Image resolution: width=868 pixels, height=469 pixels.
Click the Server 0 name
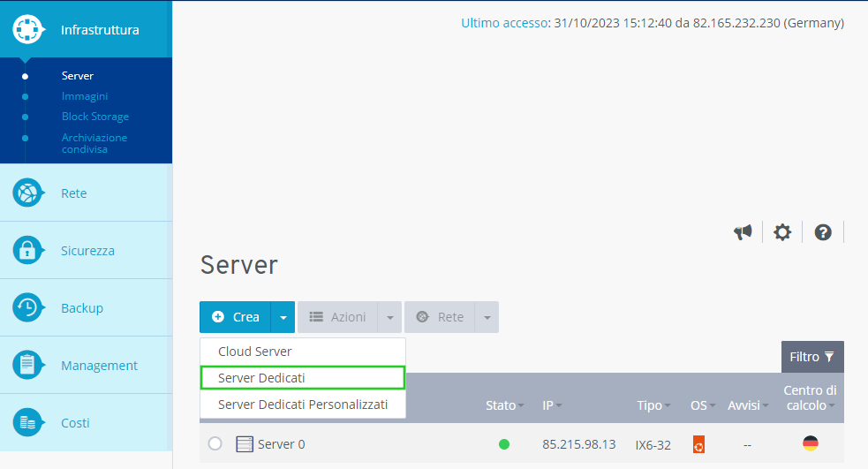[x=281, y=444]
